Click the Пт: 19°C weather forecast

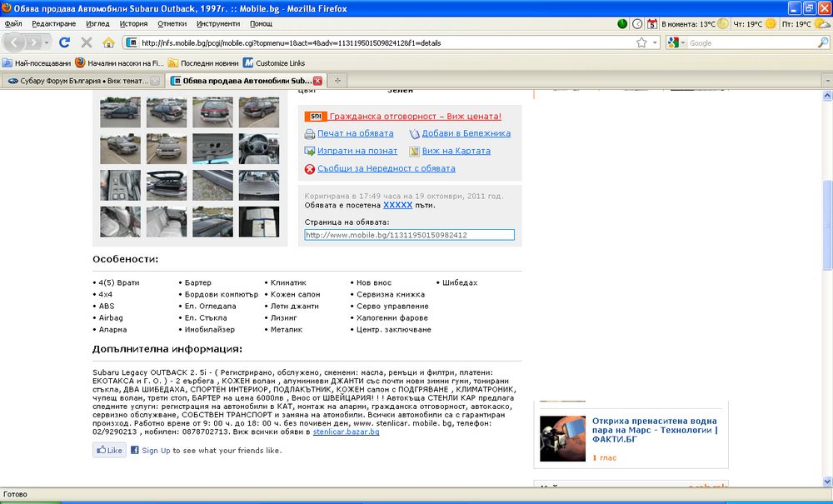click(x=806, y=24)
